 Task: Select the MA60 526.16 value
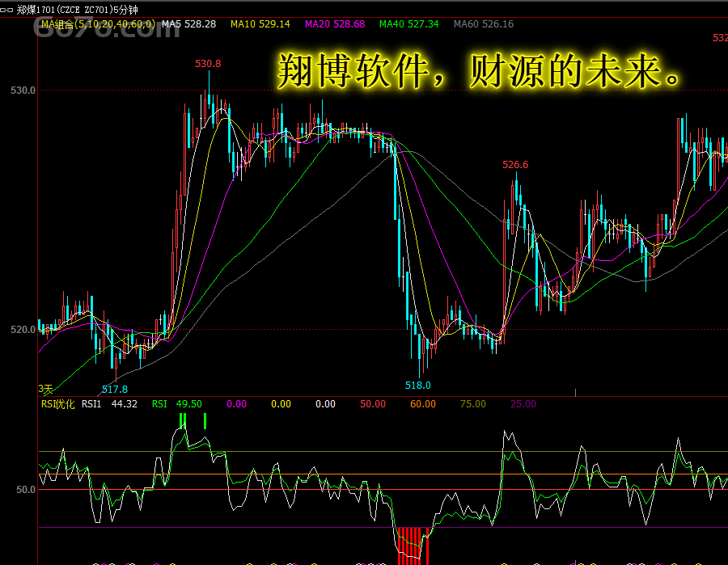(484, 24)
